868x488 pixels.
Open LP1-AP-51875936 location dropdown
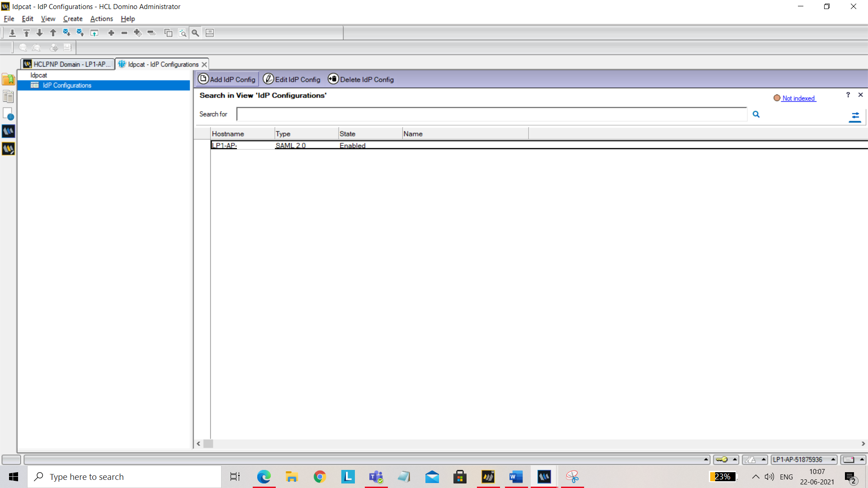(804, 460)
